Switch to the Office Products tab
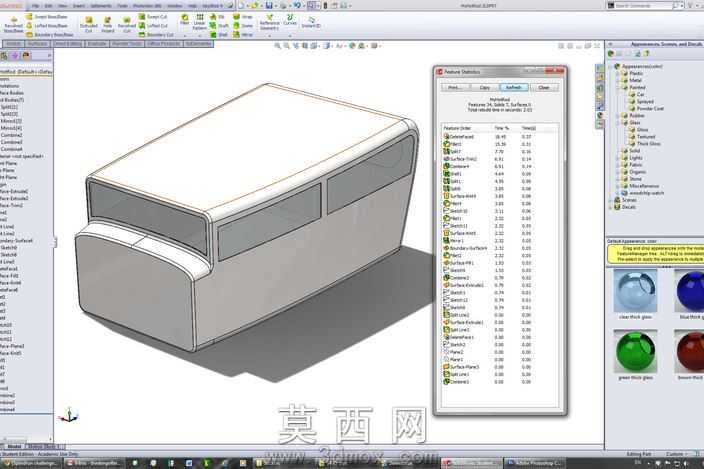Image resolution: width=704 pixels, height=469 pixels. 164,44
